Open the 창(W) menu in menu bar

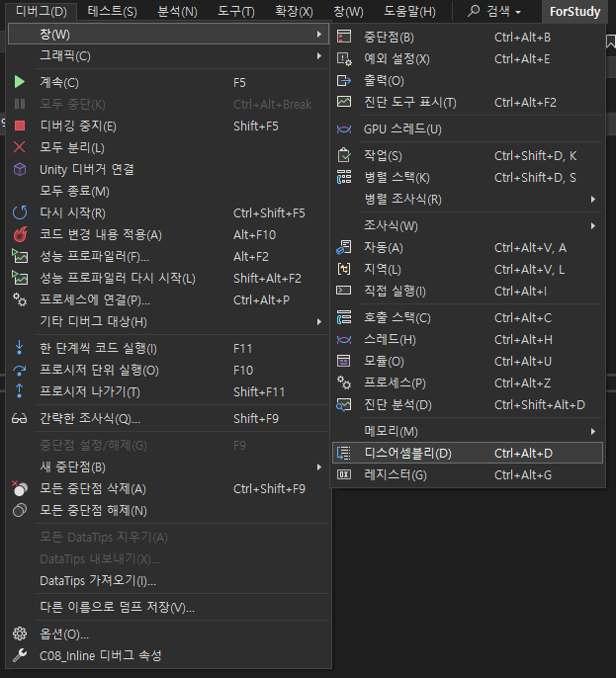348,11
